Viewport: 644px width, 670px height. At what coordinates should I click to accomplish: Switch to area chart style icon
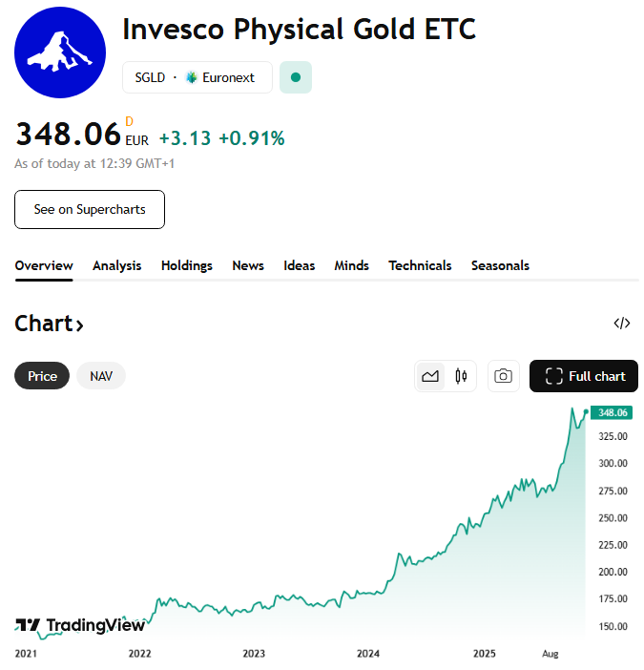point(430,376)
